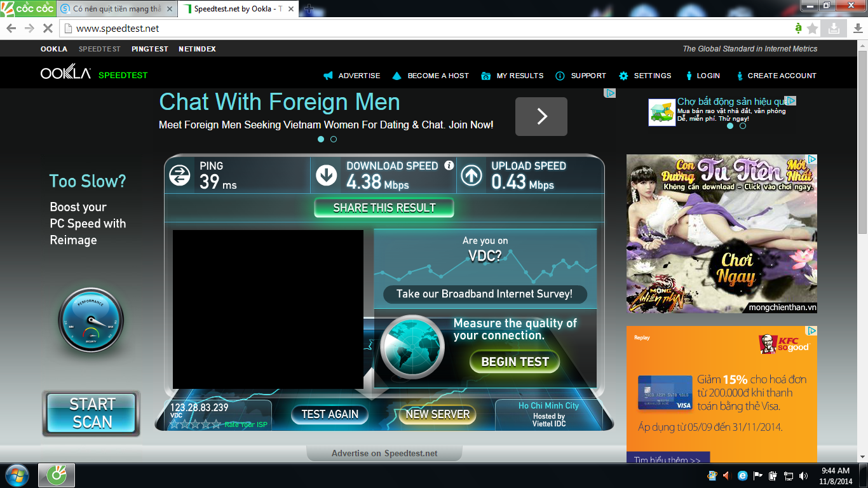Click the Cốc Cốc taskbar icon
Viewport: 868px width, 488px height.
pyautogui.click(x=57, y=475)
